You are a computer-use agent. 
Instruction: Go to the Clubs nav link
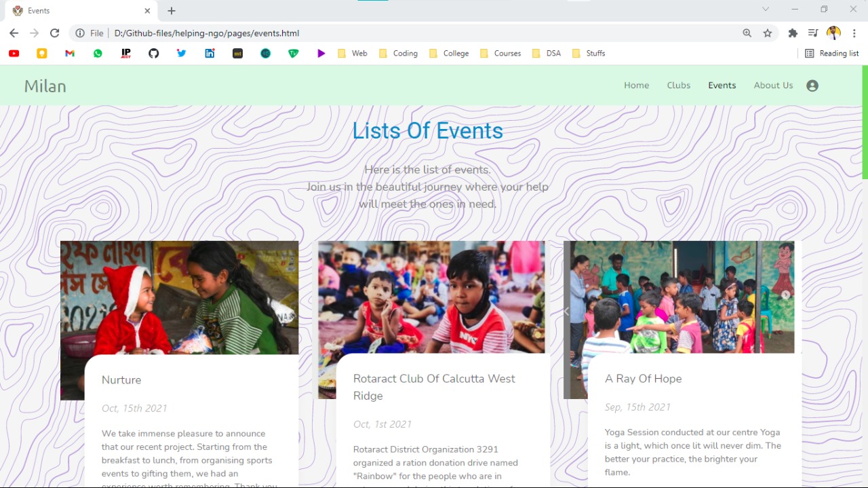point(678,86)
